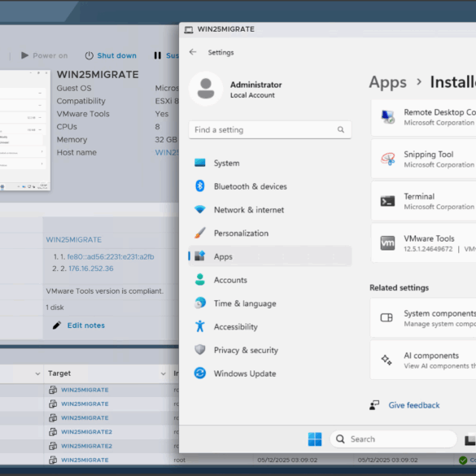Open the Administrator account profile picture
The width and height of the screenshot is (476, 476).
(x=206, y=89)
